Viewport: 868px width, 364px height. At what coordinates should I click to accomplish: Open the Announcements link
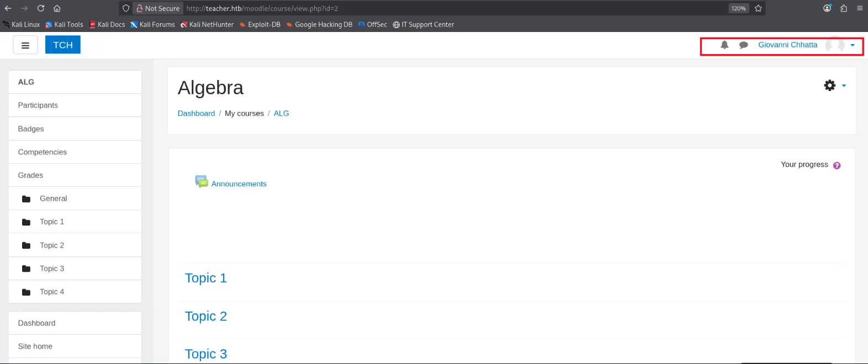click(x=239, y=184)
